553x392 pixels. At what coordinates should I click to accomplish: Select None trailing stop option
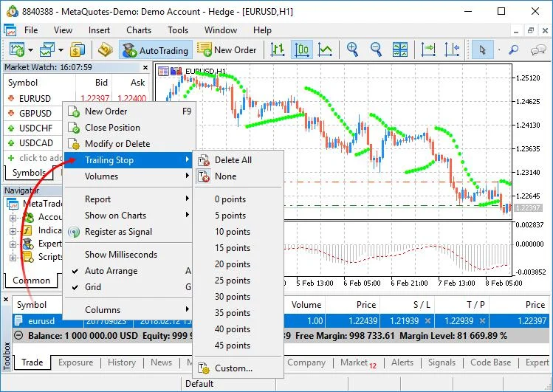[x=238, y=176]
